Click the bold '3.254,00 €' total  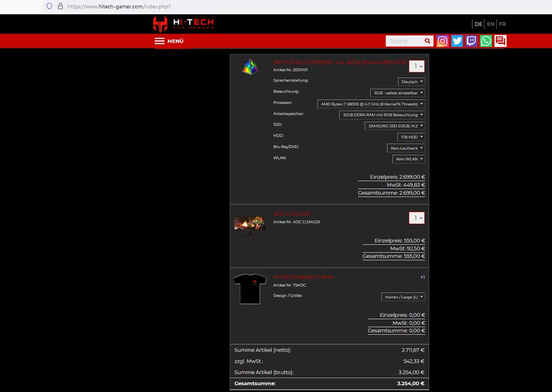(x=411, y=383)
